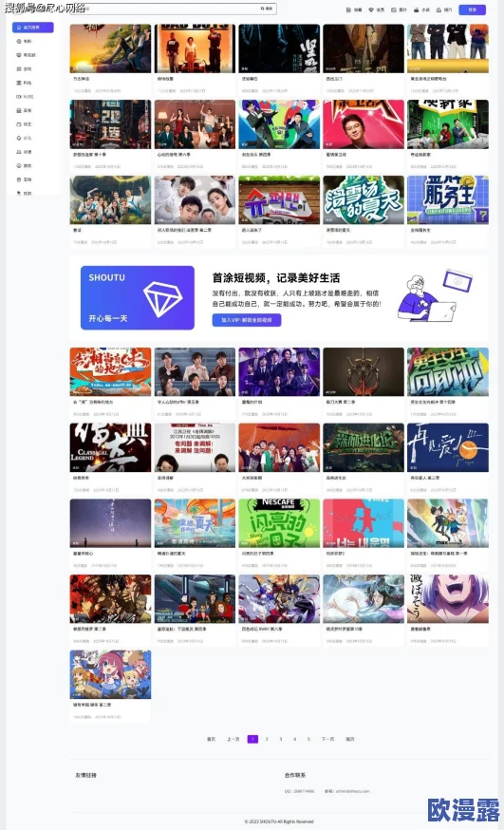Open the 心动的信号 第八季 title
Image resolution: width=504 pixels, height=830 pixels.
point(173,155)
